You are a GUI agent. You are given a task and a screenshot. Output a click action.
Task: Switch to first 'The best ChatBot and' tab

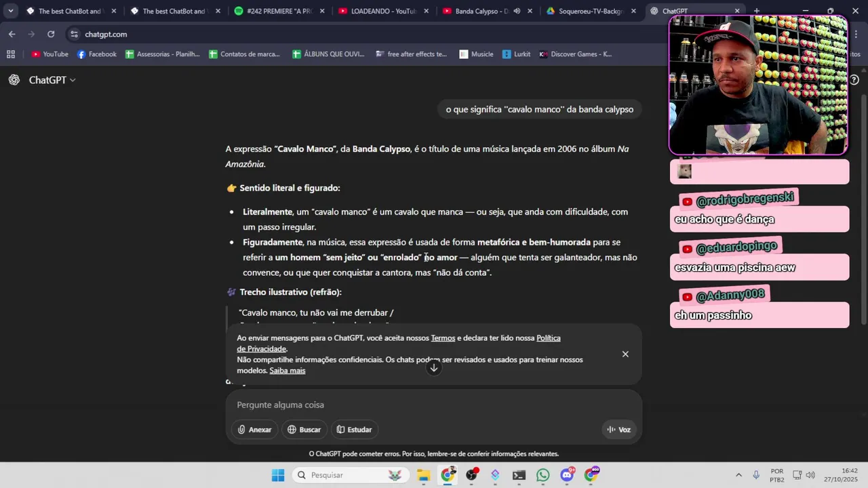point(71,11)
